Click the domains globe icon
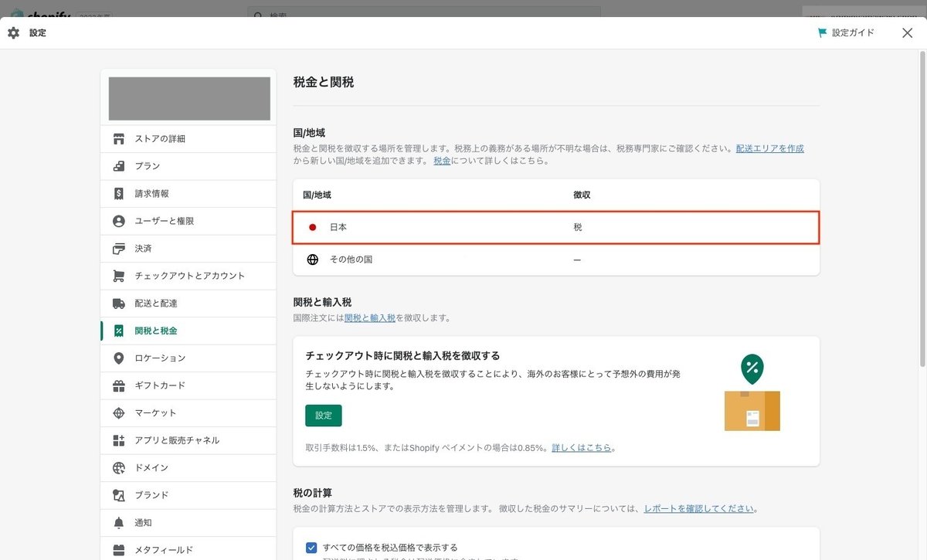Image resolution: width=927 pixels, height=560 pixels. point(118,468)
